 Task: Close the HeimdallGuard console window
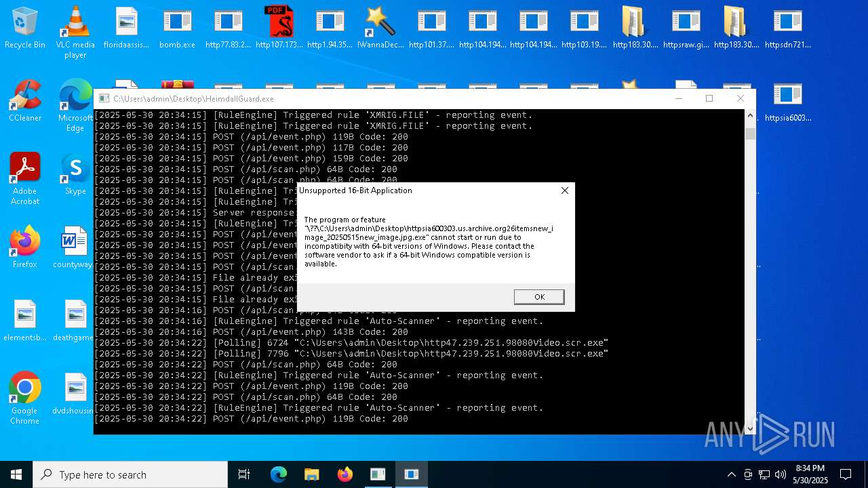pos(741,98)
